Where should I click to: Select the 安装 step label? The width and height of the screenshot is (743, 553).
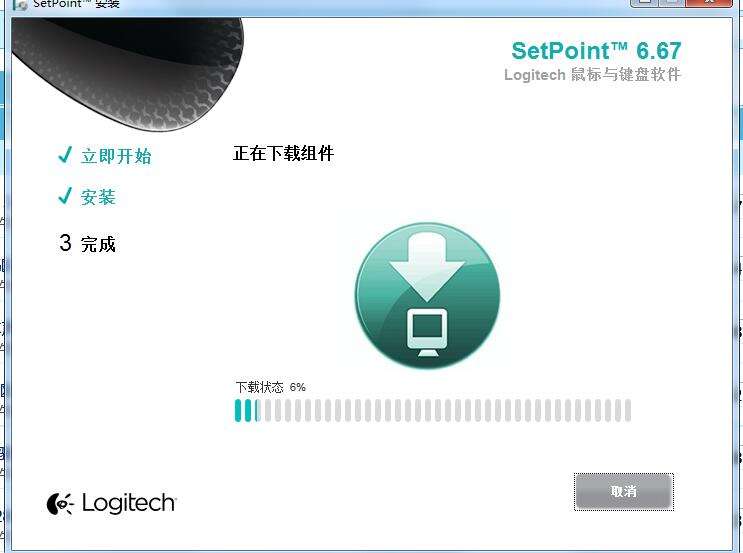(x=98, y=197)
